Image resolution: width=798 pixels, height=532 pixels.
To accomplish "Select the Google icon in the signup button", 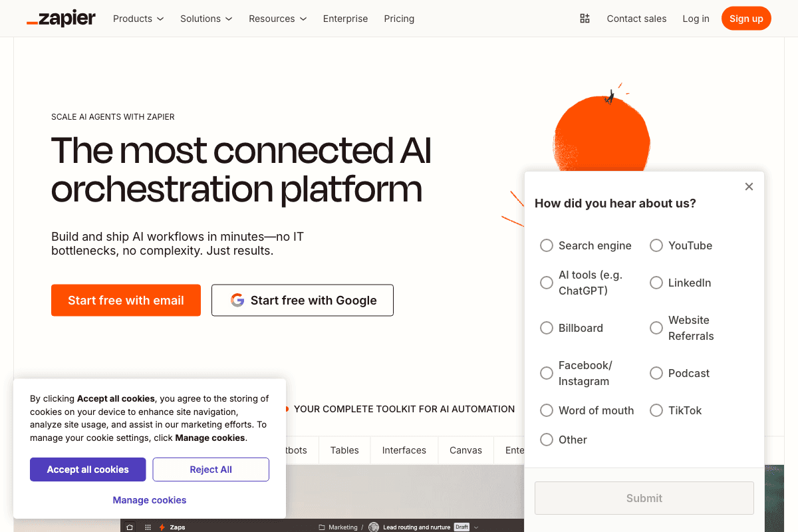I will tap(237, 300).
